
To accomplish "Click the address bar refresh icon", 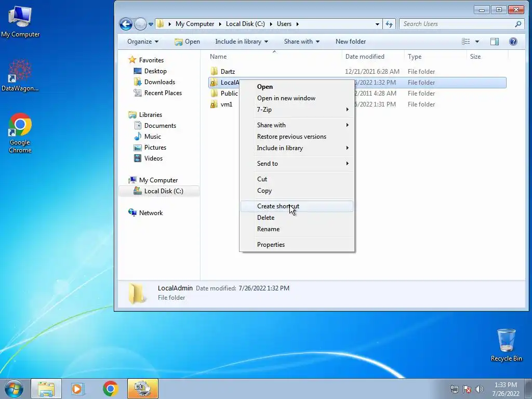I will pos(389,24).
